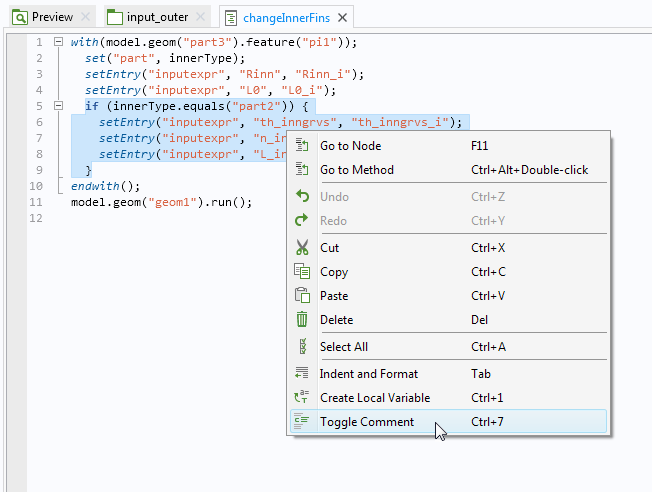Click the scissors Cut icon
The width and height of the screenshot is (652, 492).
[302, 248]
